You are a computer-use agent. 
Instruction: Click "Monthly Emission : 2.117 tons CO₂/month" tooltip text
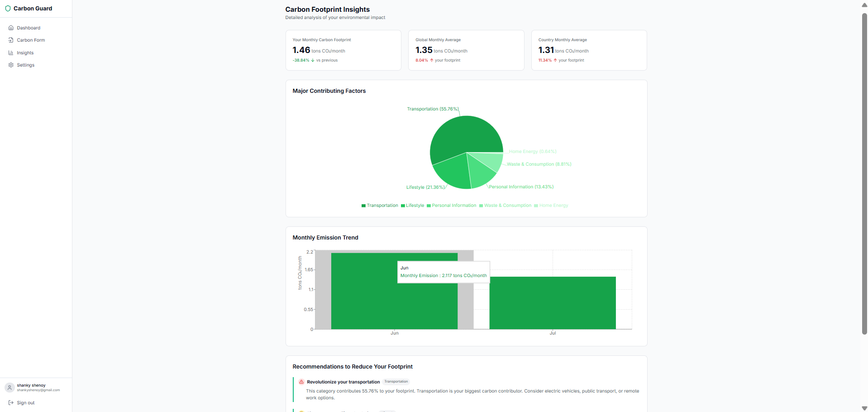tap(444, 276)
